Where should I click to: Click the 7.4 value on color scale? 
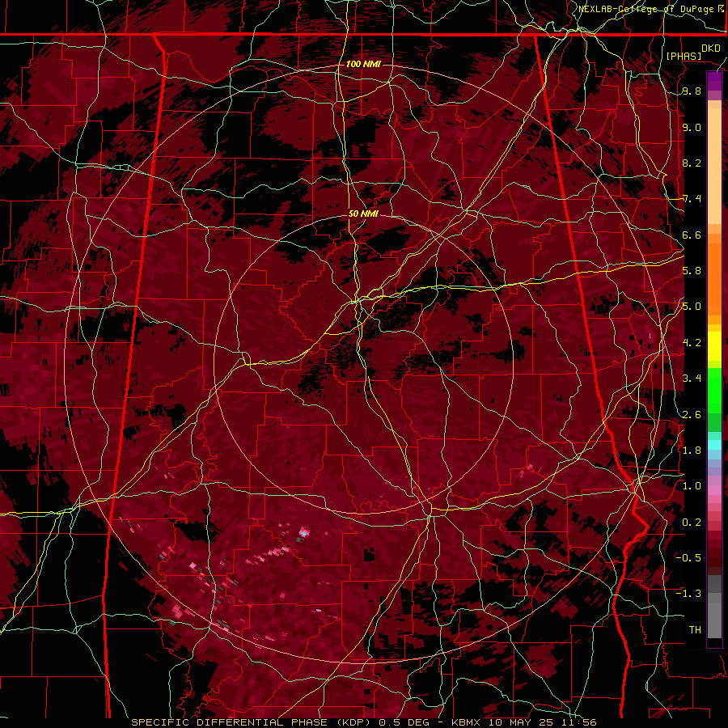pos(692,199)
